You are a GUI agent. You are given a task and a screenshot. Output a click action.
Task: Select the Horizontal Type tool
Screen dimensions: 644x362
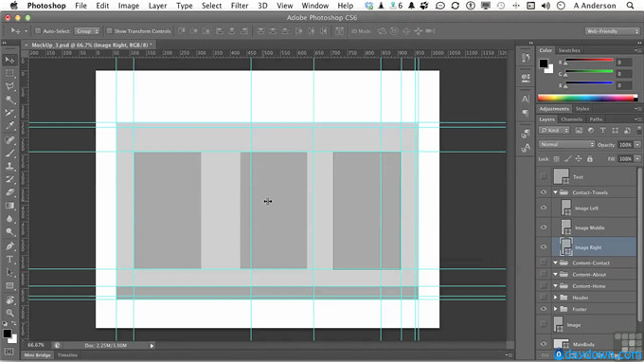(9, 260)
